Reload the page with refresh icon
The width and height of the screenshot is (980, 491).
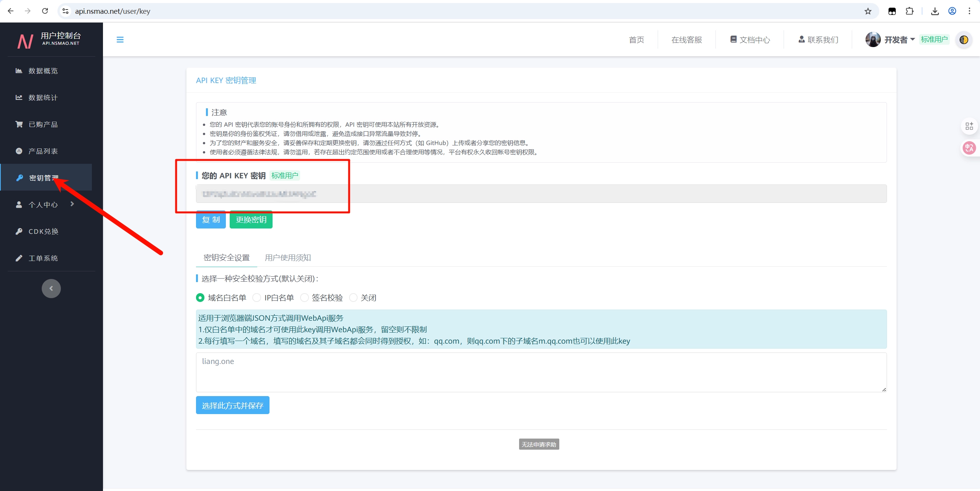click(45, 11)
